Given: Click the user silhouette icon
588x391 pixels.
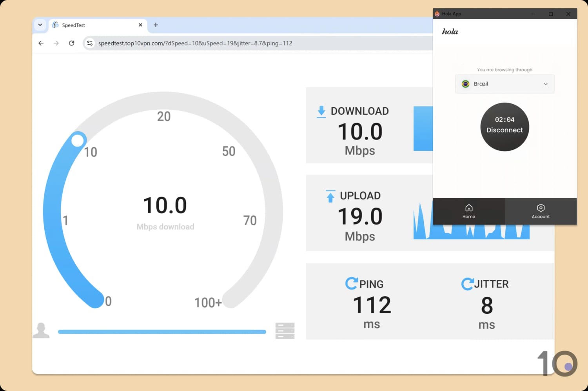Looking at the screenshot, I should click(41, 330).
